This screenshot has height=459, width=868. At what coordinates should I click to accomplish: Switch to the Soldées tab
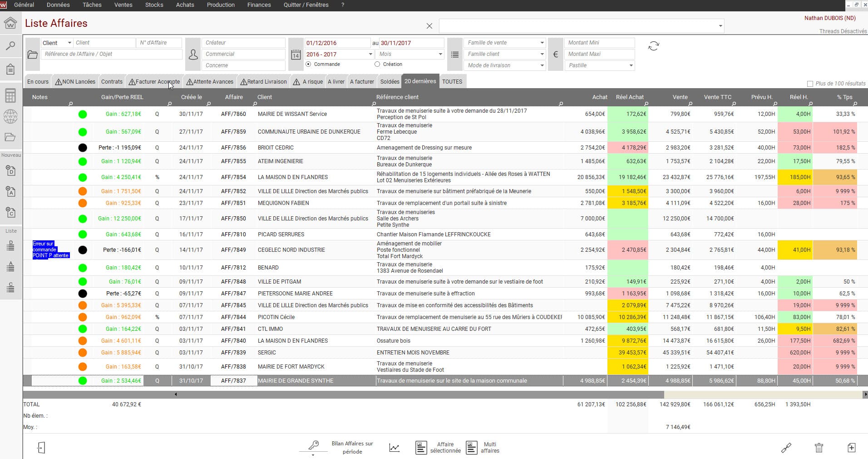(390, 82)
